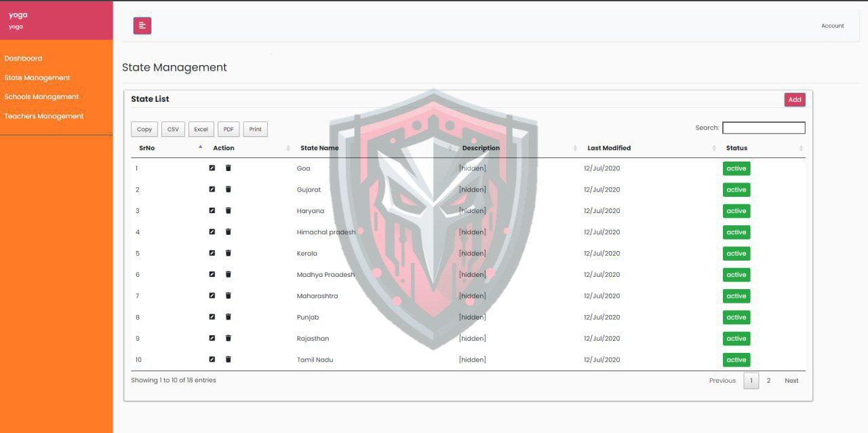Edit the Tamil Nadu state record

pyautogui.click(x=212, y=360)
